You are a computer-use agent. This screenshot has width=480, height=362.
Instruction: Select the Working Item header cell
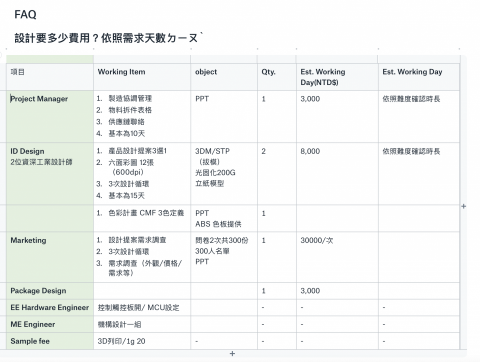142,77
